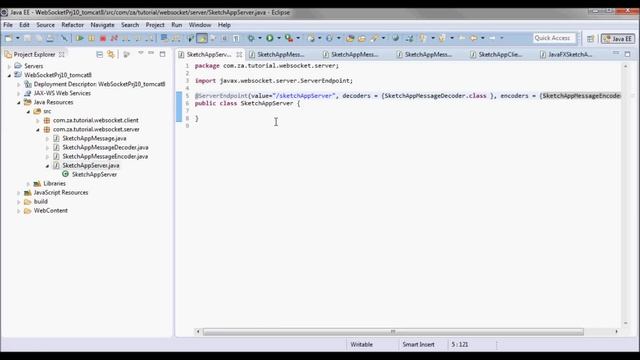Viewport: 640px width, 360px height.
Task: Click the Search flashlight icon
Action: tap(374, 38)
